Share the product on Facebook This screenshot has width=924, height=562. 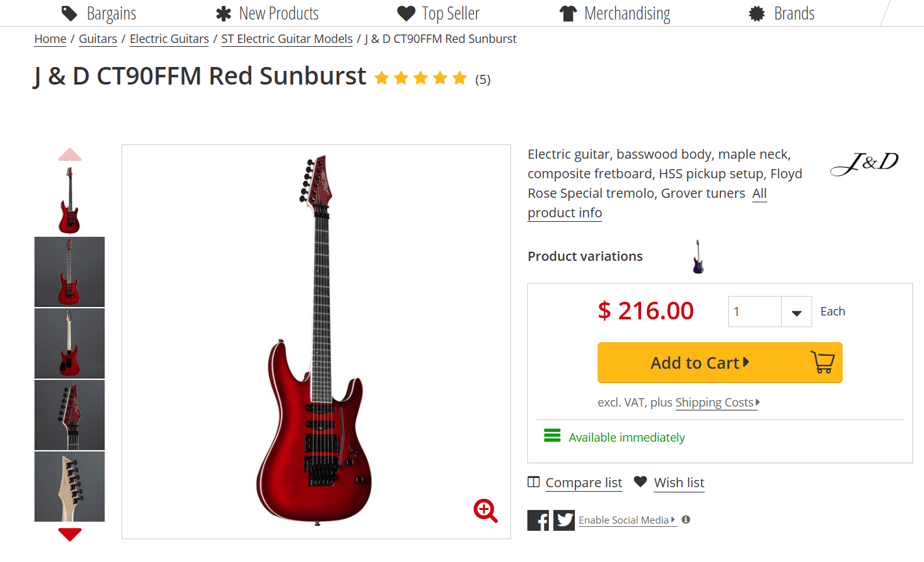538,520
